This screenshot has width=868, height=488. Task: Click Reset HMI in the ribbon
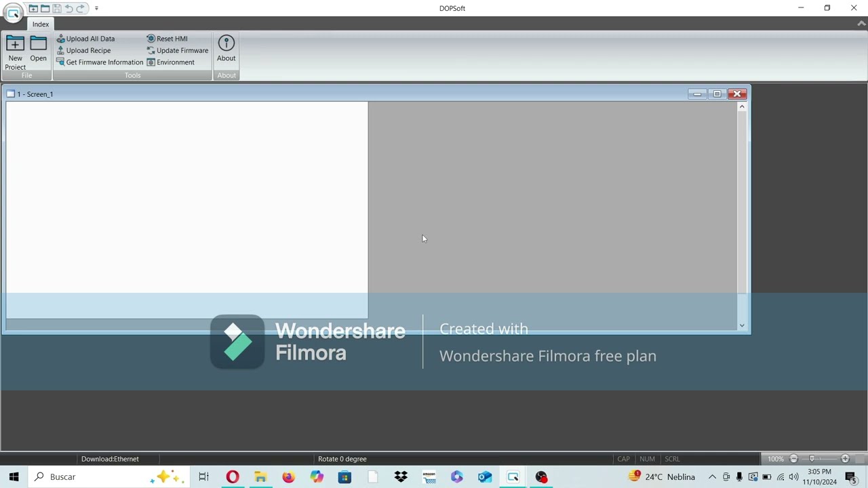pos(167,39)
